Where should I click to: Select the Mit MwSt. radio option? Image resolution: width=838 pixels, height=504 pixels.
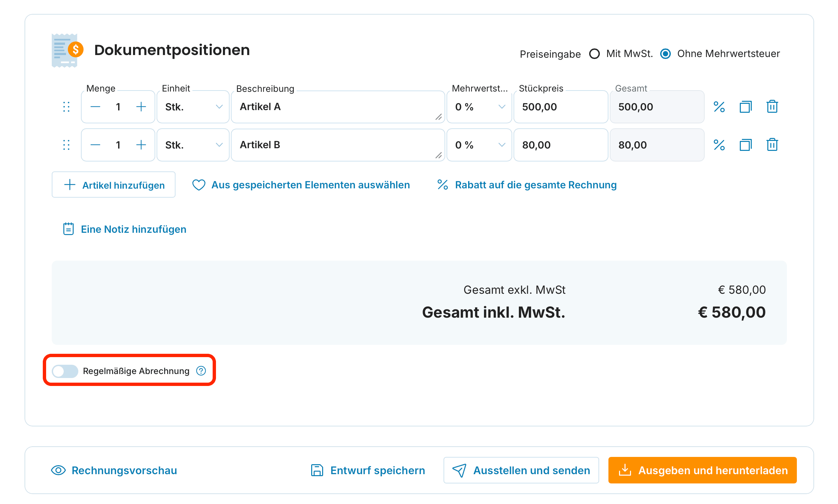[594, 54]
